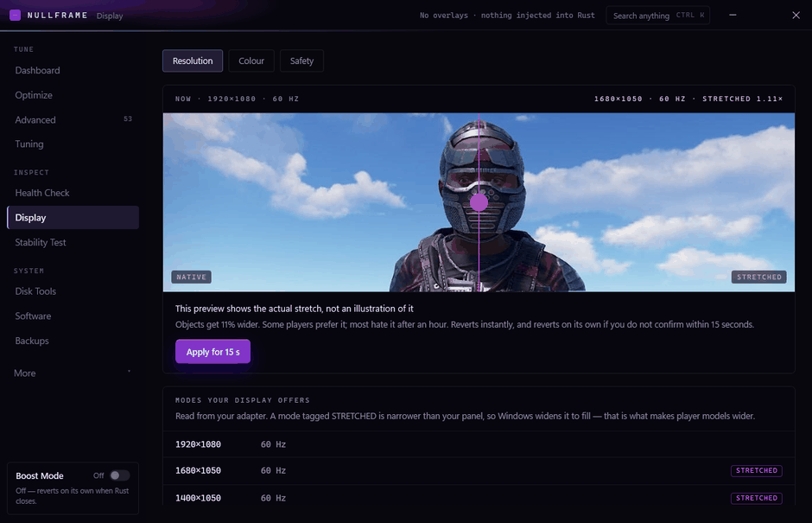
Task: Switch to the Safety tab
Action: (x=301, y=61)
